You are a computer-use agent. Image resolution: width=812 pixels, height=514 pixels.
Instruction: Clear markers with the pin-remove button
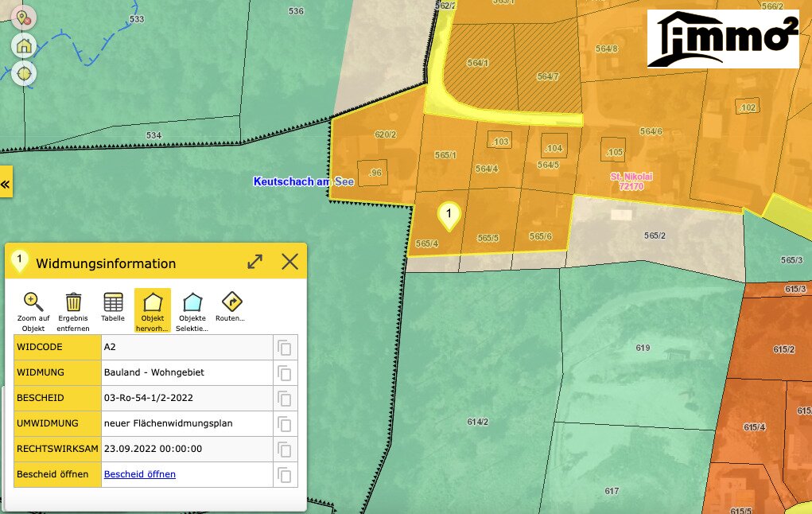click(x=24, y=18)
